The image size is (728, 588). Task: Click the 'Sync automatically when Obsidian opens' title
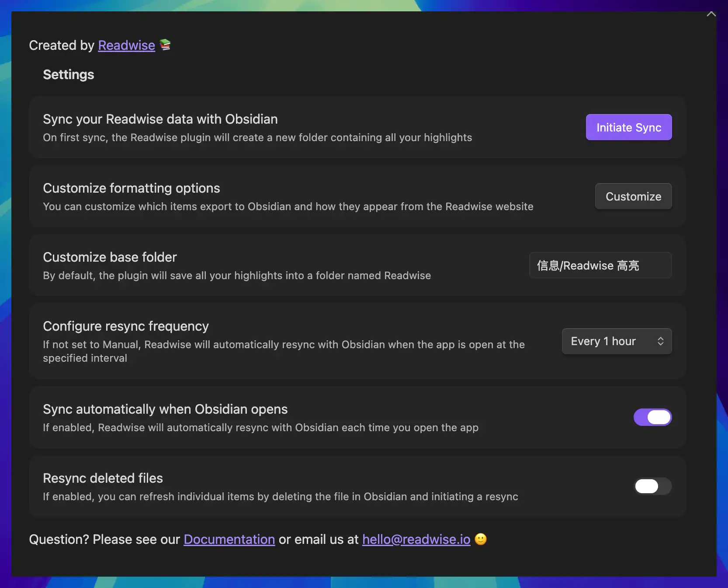[165, 409]
